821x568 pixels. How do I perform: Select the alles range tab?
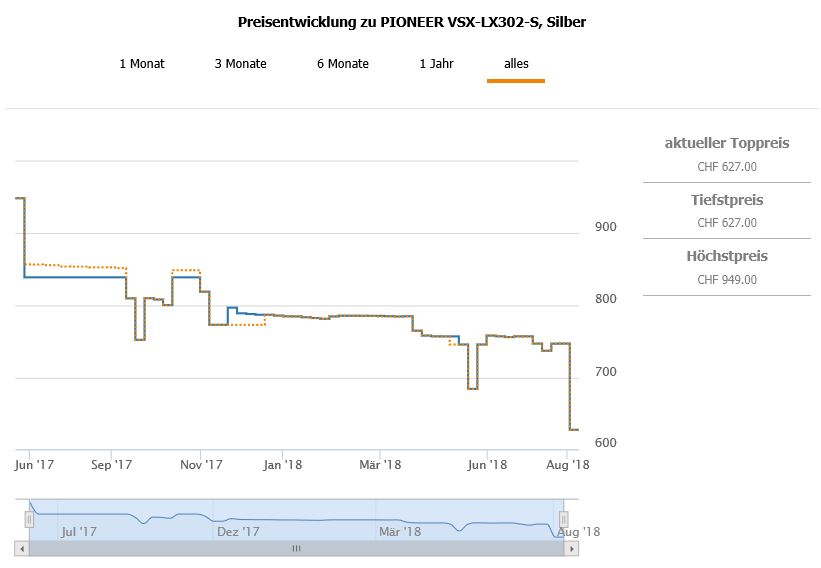516,64
